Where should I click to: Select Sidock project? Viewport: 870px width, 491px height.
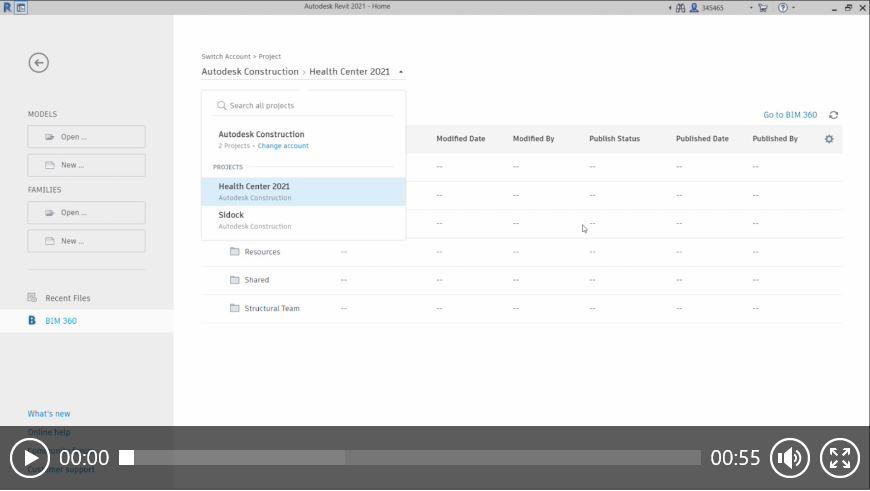[x=304, y=220]
